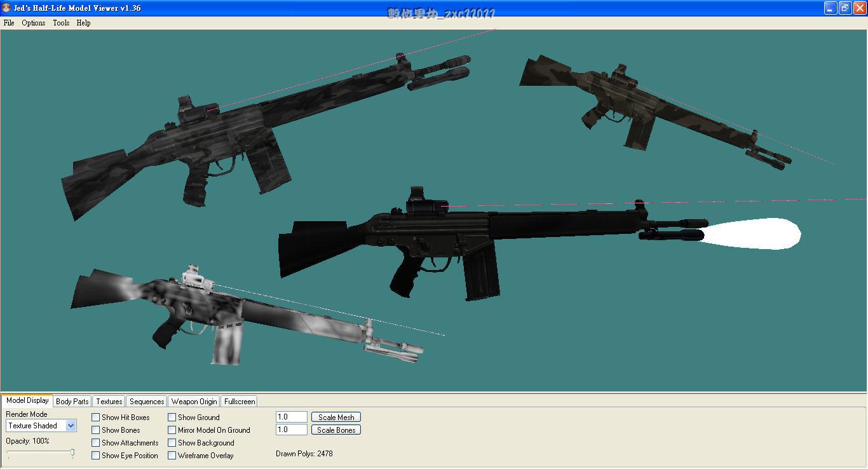Viewport: 868px width, 469px height.
Task: Click the Drawn Polys: 2478 text
Action: [x=304, y=454]
